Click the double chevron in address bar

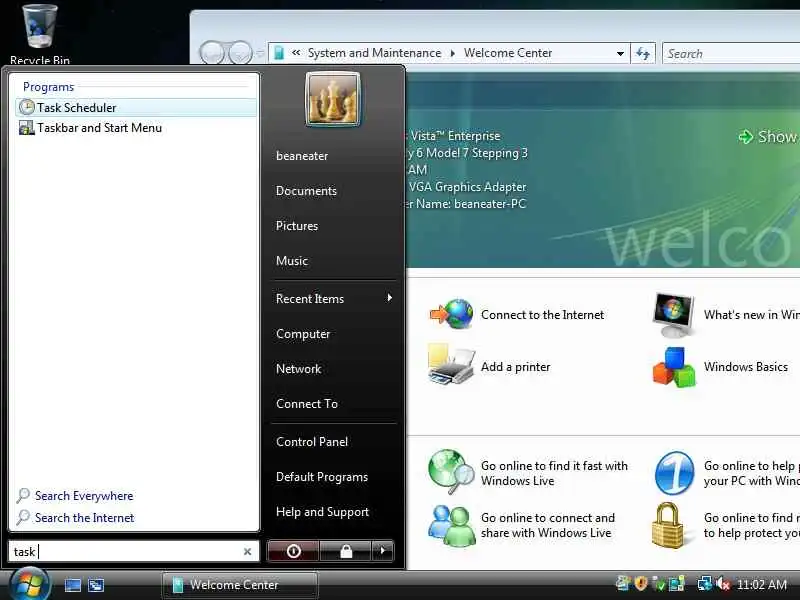tap(296, 53)
